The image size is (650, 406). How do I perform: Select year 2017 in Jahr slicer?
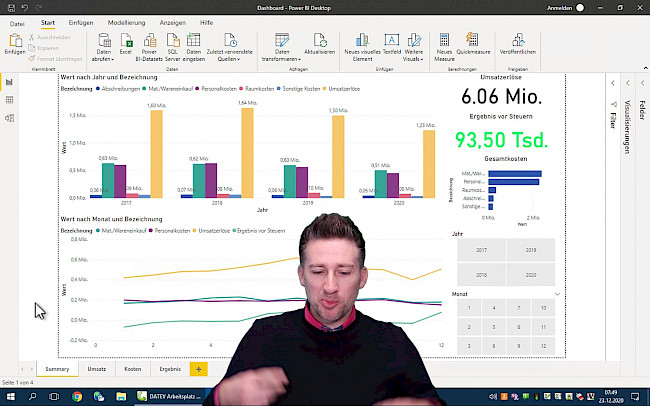481,250
